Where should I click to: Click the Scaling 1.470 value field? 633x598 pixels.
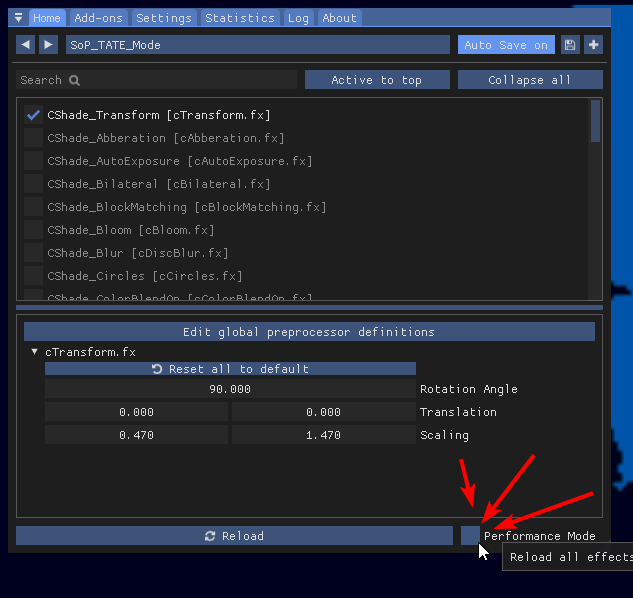click(324, 435)
